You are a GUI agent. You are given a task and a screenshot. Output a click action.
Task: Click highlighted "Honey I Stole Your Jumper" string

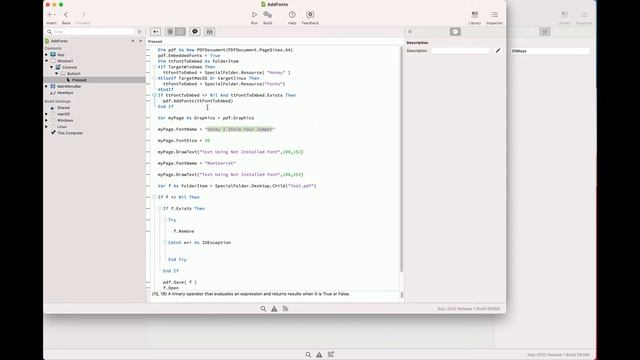tap(240, 129)
